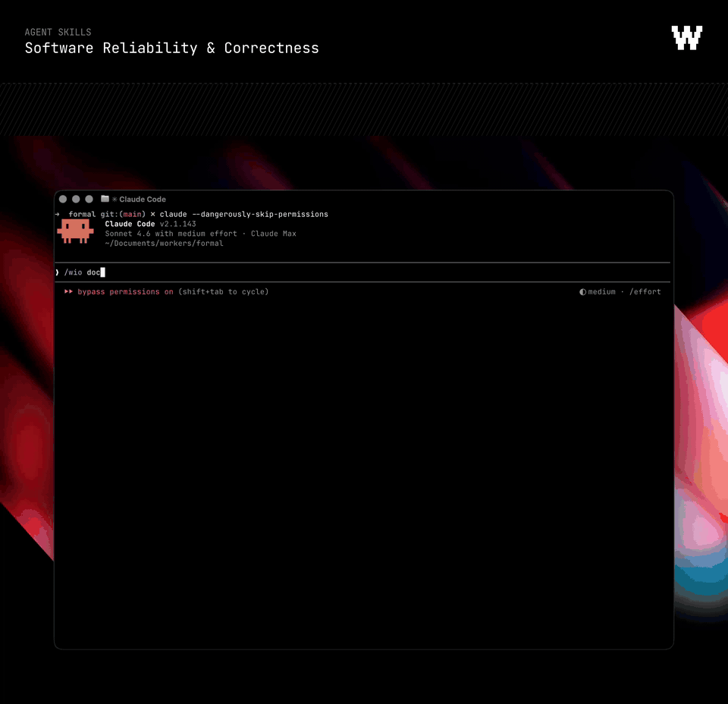This screenshot has width=728, height=704.
Task: Click the 'bypass permissions on' status text
Action: (125, 291)
